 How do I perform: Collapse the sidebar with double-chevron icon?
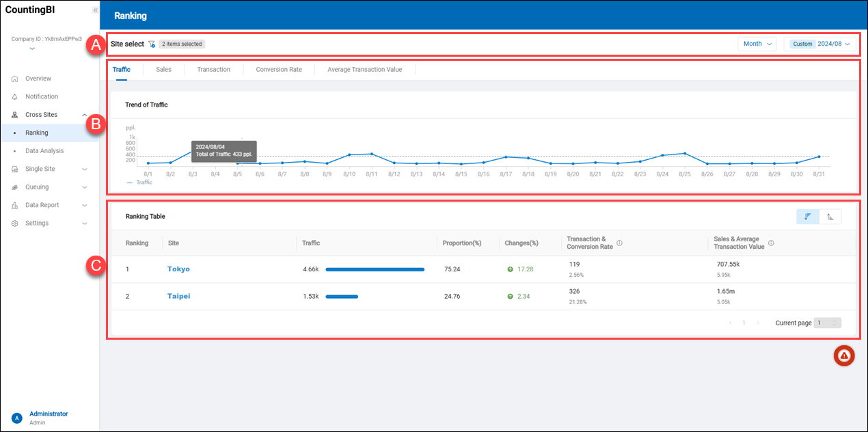95,10
